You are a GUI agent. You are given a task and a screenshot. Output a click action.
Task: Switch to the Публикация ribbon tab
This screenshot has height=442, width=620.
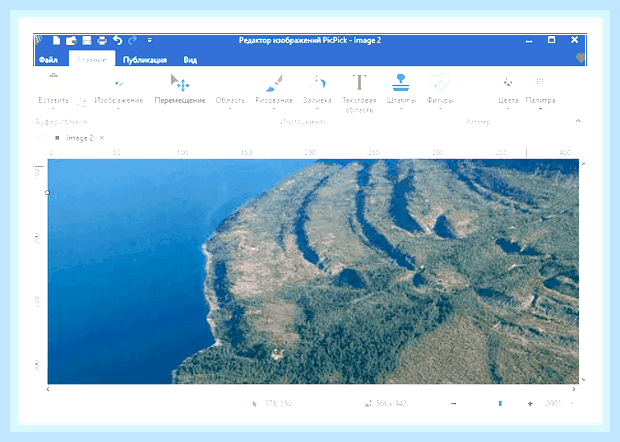[x=145, y=60]
